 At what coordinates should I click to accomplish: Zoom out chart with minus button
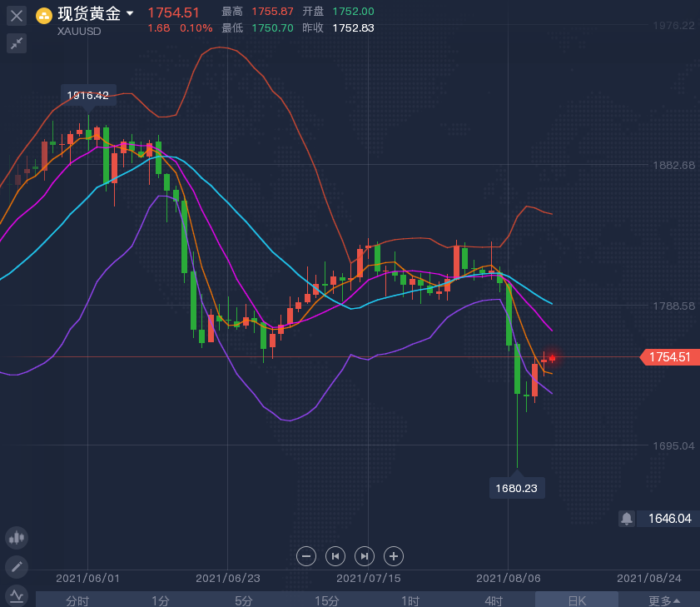coord(306,556)
